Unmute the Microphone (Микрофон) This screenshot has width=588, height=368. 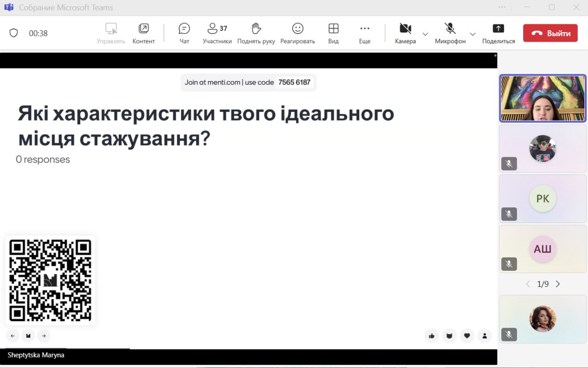click(450, 33)
